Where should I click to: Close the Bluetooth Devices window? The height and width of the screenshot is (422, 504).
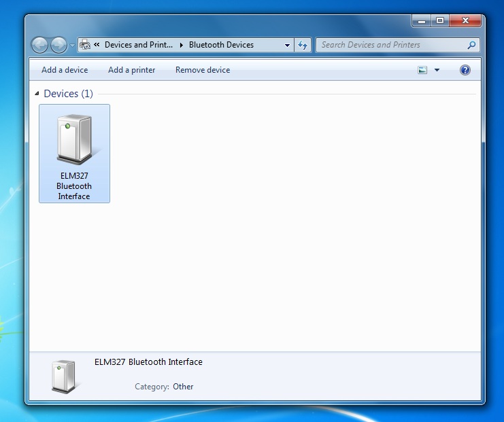[x=465, y=21]
